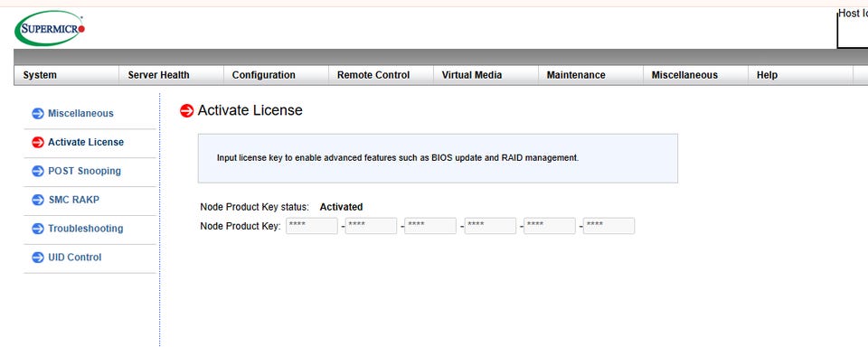
Task: Click the 'Activate License' page heading
Action: (250, 110)
